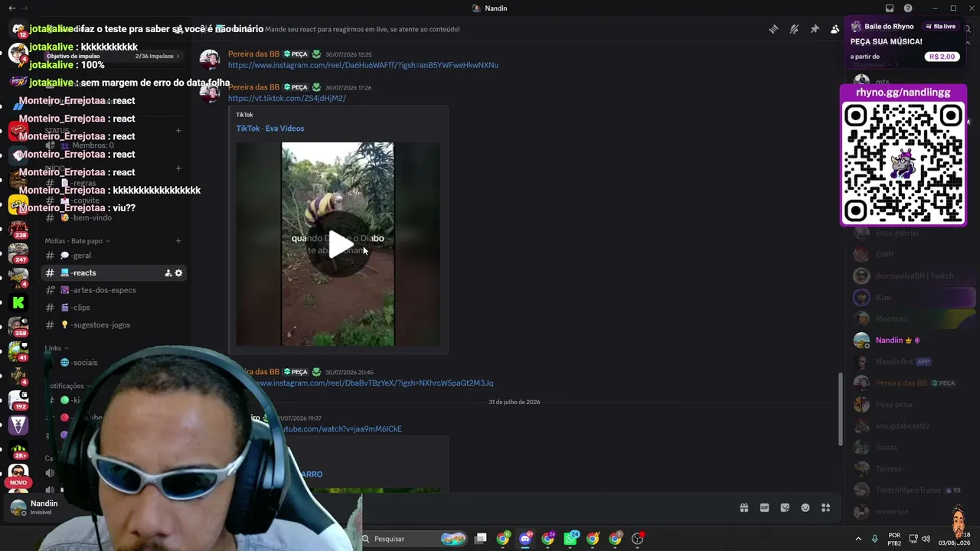
Task: Open server with green K icon
Action: (x=18, y=303)
